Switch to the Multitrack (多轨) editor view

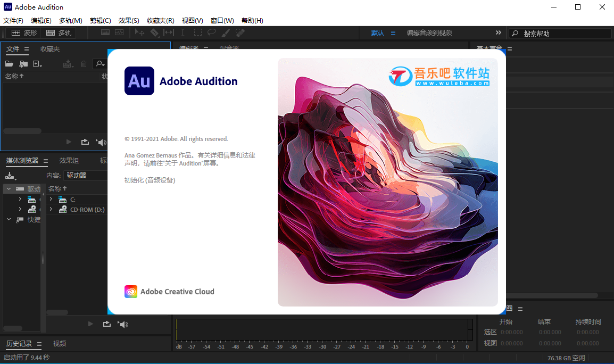coord(59,33)
